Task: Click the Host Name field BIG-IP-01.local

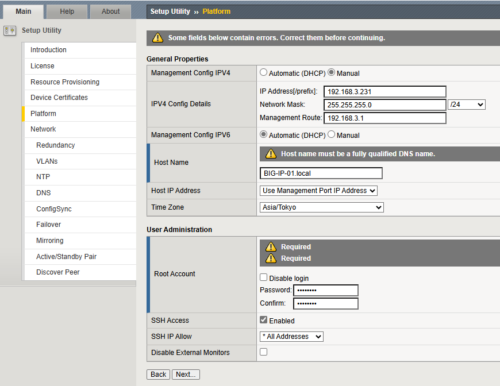Action: (x=321, y=173)
